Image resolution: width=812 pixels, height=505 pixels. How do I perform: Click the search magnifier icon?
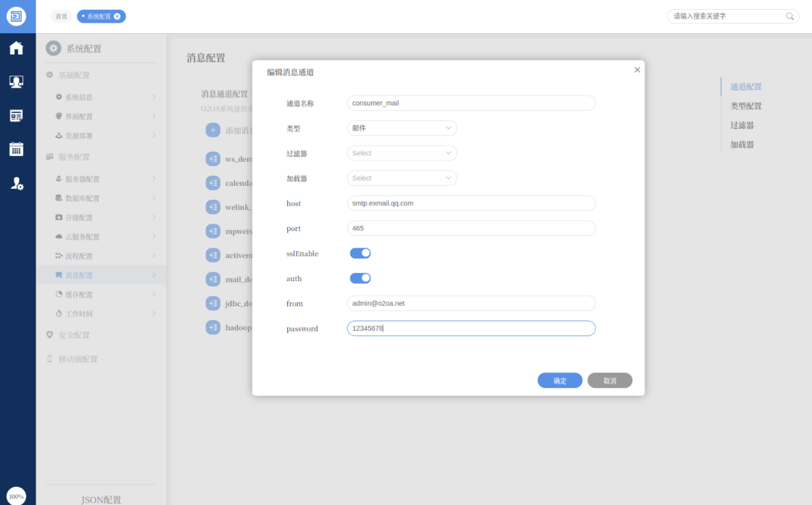(x=790, y=16)
